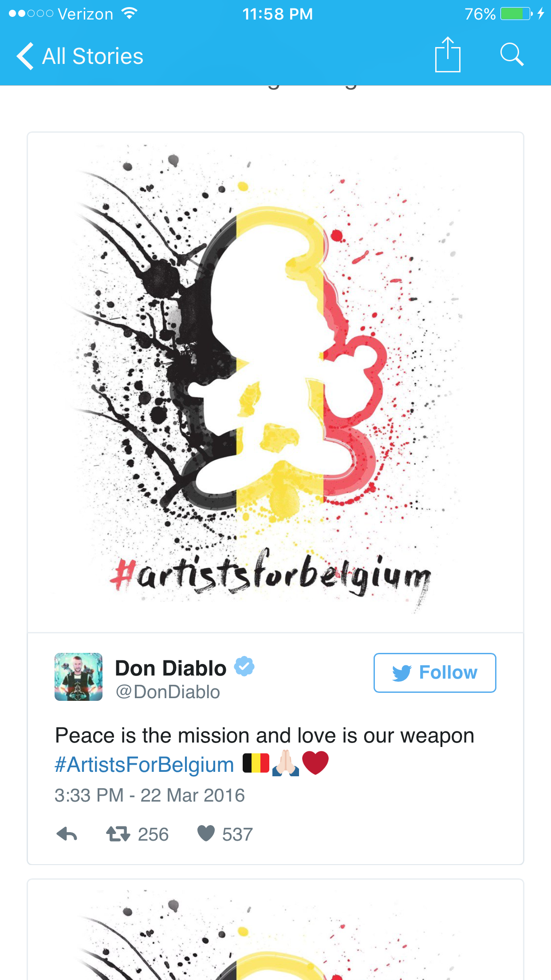Reply to Don Diablo's tweet
This screenshot has width=551, height=980.
pyautogui.click(x=67, y=834)
